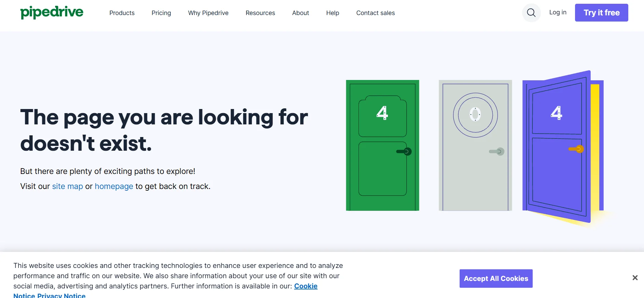This screenshot has width=644, height=298.
Task: Go to the Pricing page
Action: coord(161,13)
